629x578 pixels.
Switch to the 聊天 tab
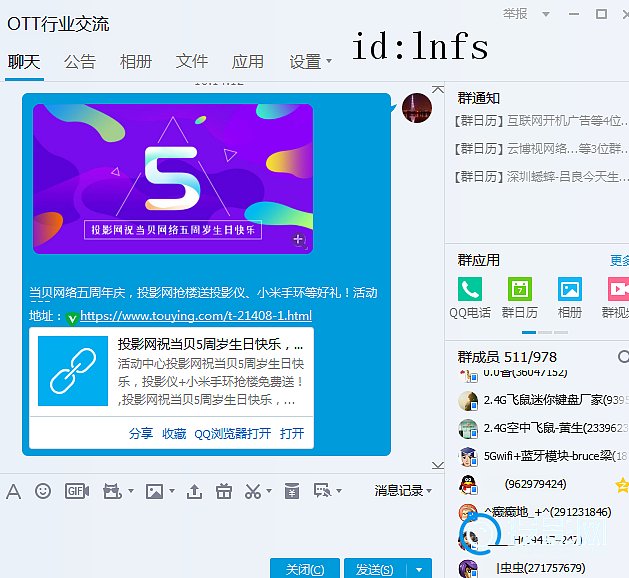tap(24, 62)
